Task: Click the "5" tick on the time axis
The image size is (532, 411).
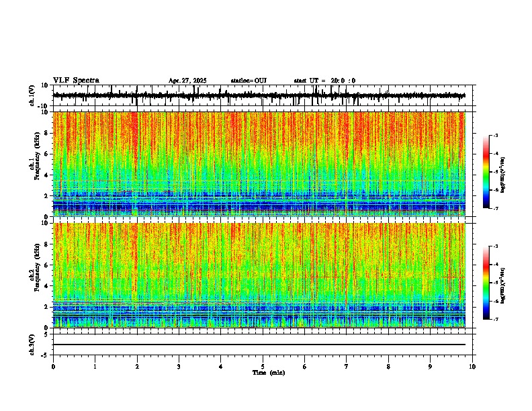Action: coord(263,367)
